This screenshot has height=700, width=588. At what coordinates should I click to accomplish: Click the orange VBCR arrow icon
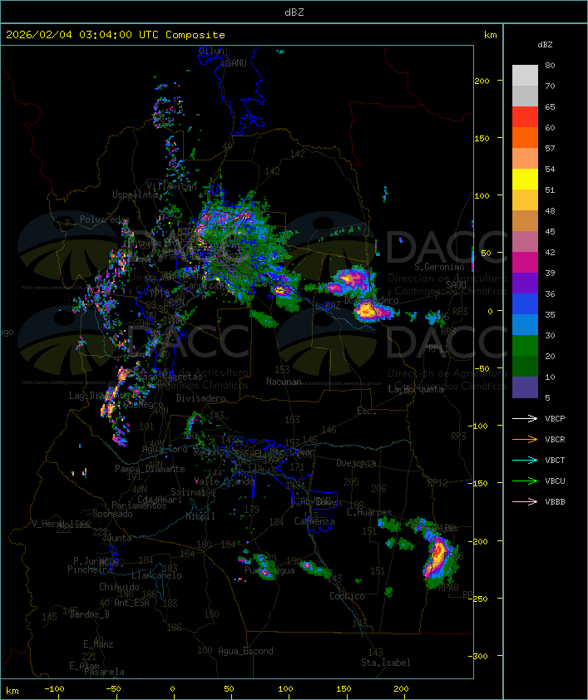pos(525,439)
